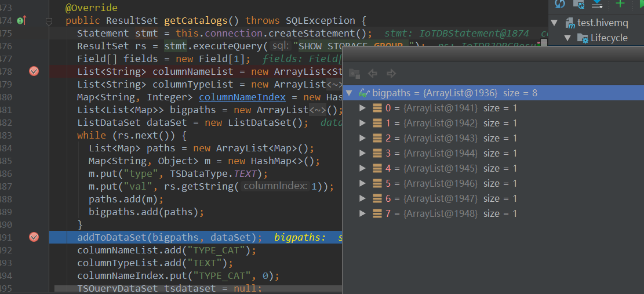Image resolution: width=644 pixels, height=294 pixels.
Task: Select row 4 = {ArrayList@1945}
Action: point(494,168)
